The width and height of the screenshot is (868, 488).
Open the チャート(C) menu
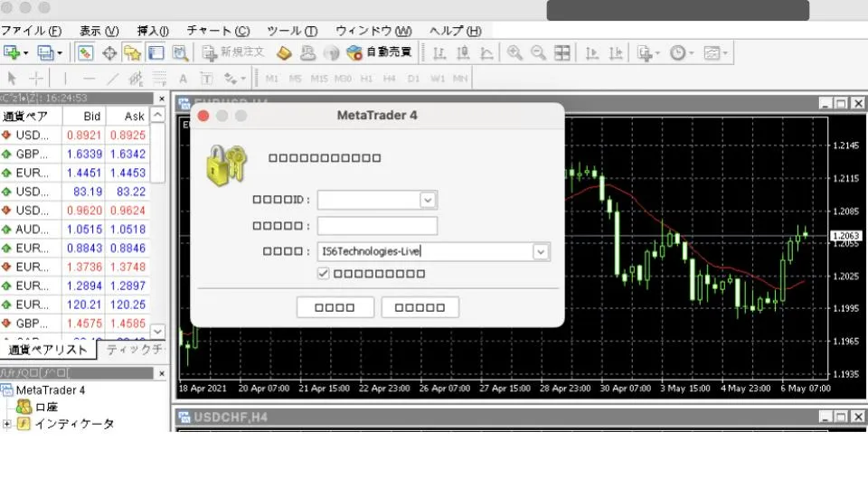[218, 31]
